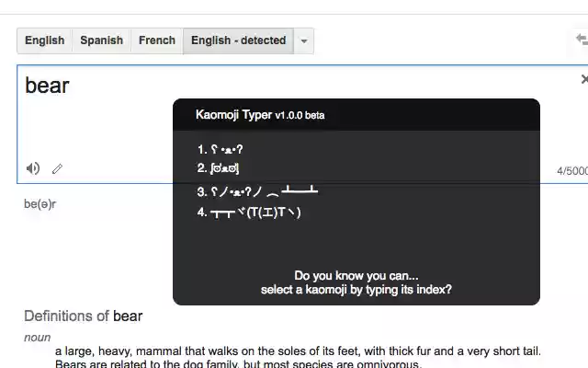
Task: Click the Kaomoji Typer title header
Action: pos(260,115)
